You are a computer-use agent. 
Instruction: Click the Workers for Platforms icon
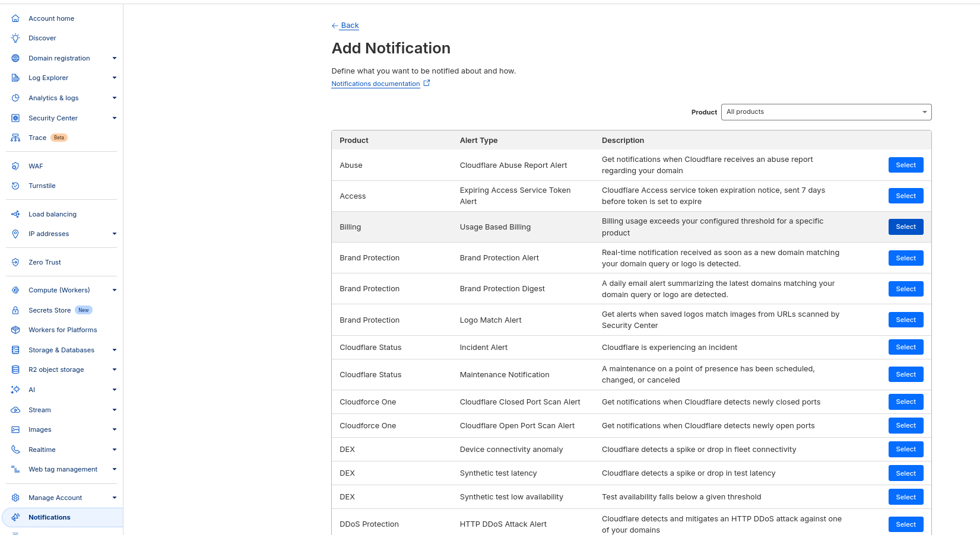point(15,330)
